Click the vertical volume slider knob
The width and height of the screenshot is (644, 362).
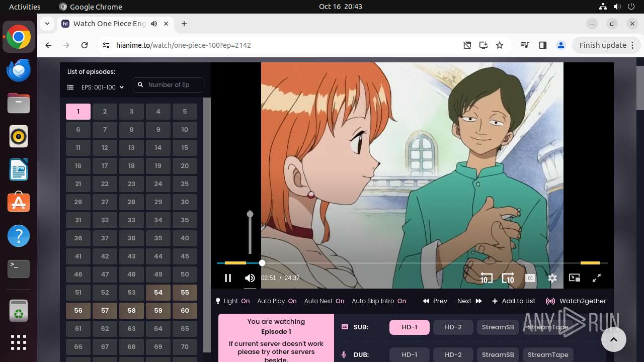click(x=250, y=214)
